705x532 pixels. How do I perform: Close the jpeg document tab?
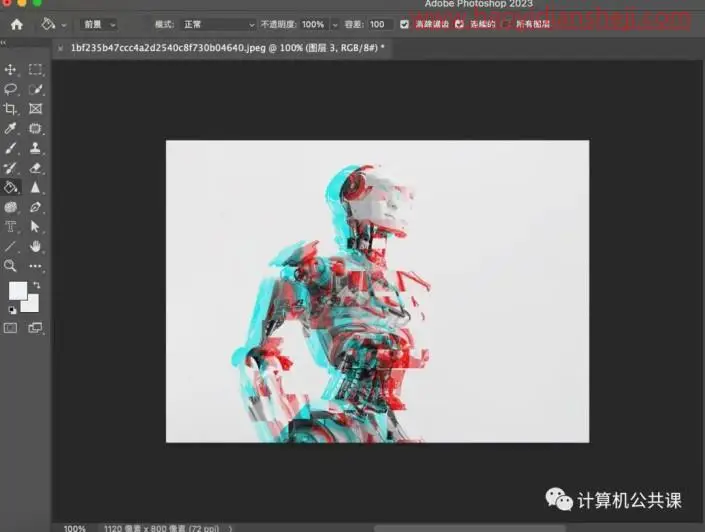pos(60,48)
